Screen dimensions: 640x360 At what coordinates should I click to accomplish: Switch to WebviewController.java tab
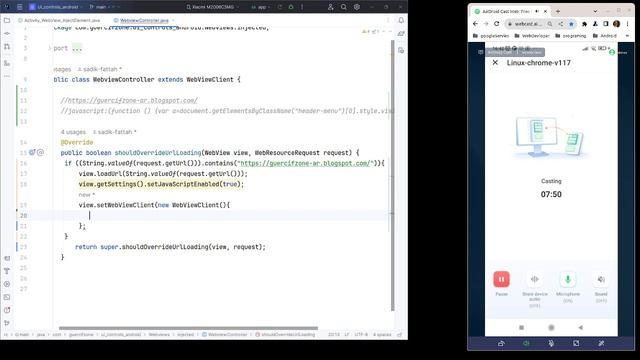(144, 20)
